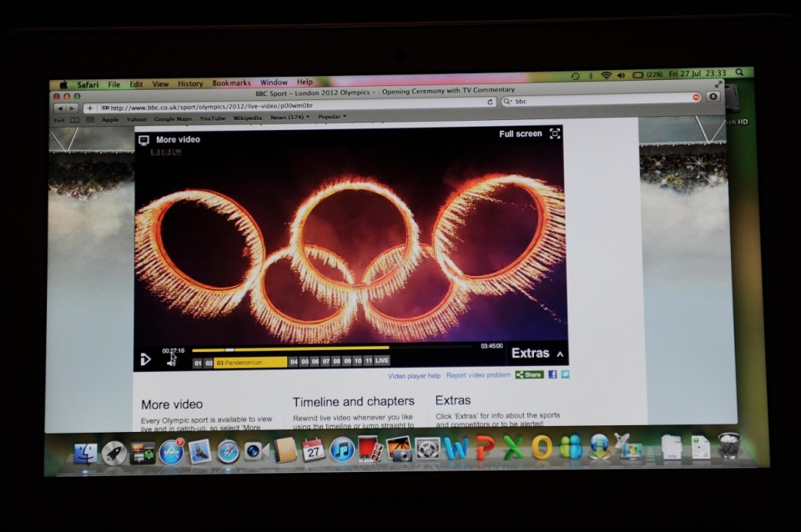Reload the page
This screenshot has height=532, width=801.
pos(490,102)
